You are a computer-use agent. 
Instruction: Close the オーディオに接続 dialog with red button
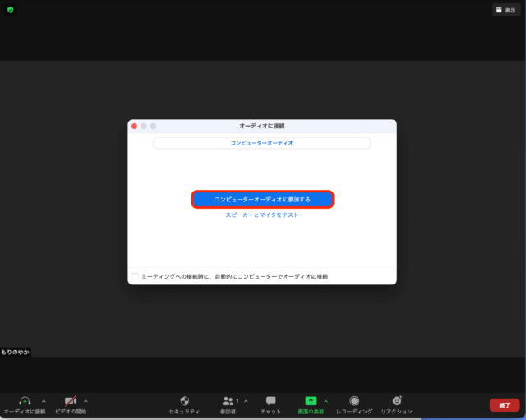tap(134, 126)
